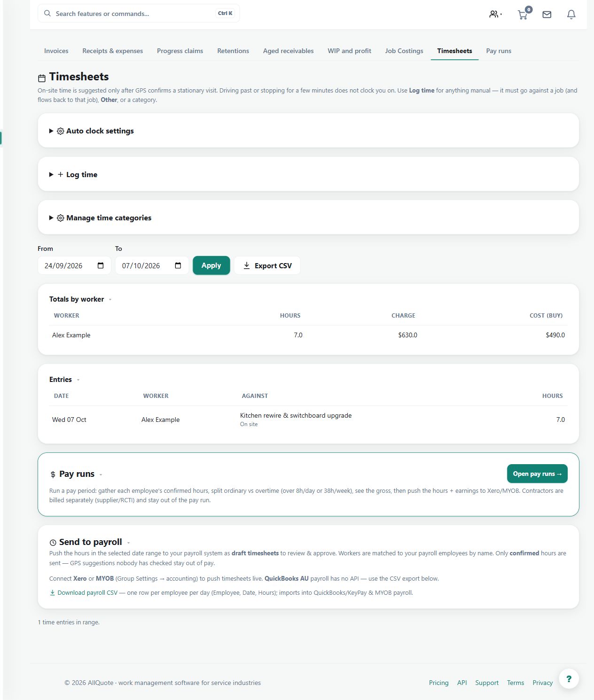Switch to the Invoices tab
The image size is (594, 700).
[56, 51]
